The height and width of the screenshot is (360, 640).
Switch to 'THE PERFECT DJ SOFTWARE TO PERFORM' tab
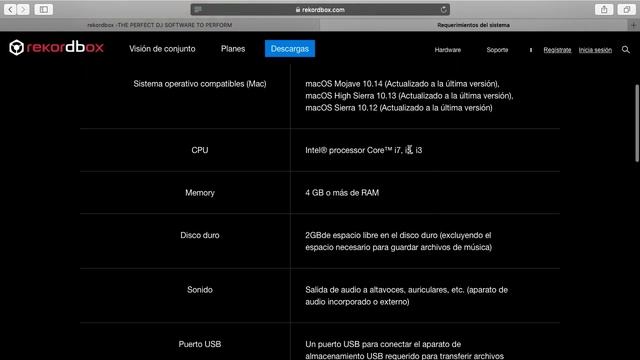point(160,25)
